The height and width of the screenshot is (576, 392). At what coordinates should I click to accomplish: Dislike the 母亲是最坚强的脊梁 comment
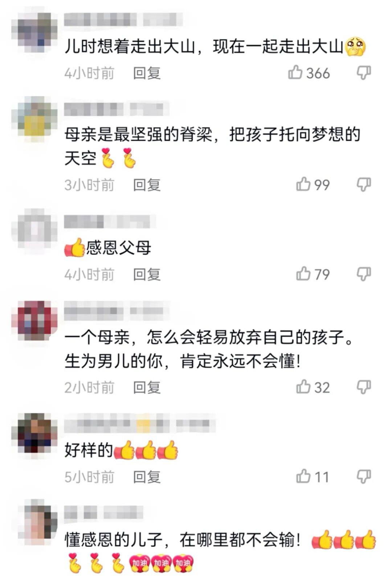[x=364, y=184]
